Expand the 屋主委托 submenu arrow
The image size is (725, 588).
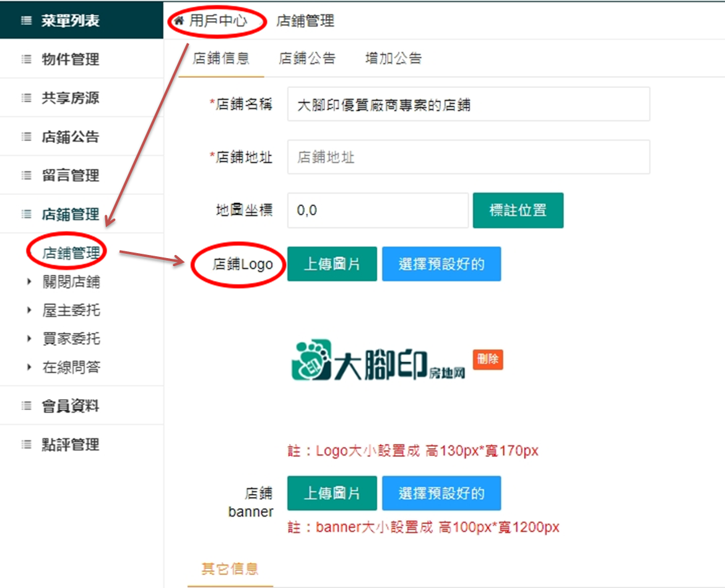[x=29, y=311]
